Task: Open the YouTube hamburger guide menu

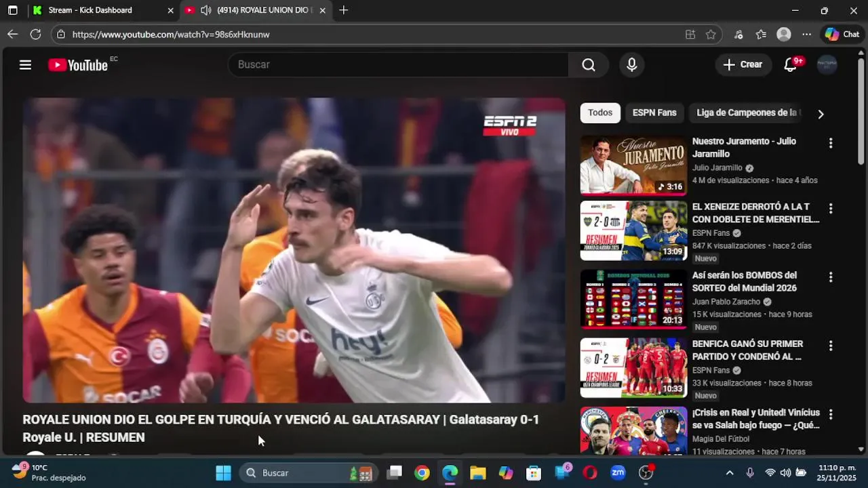Action: [25, 64]
